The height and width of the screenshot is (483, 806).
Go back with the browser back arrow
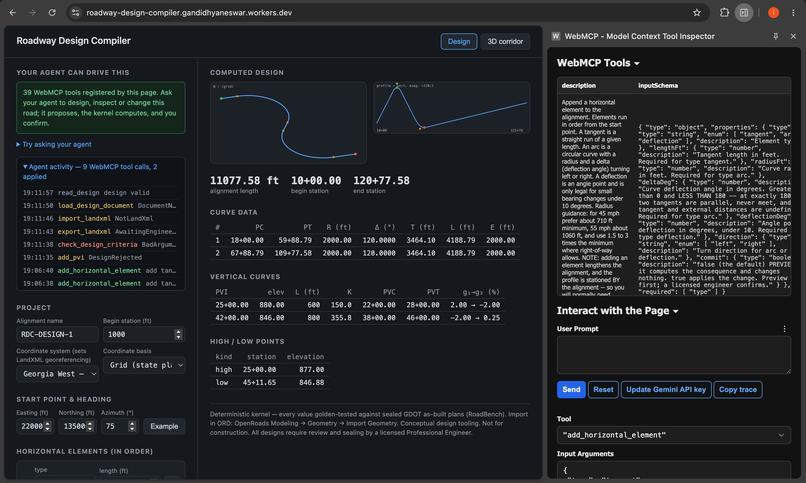[x=13, y=13]
